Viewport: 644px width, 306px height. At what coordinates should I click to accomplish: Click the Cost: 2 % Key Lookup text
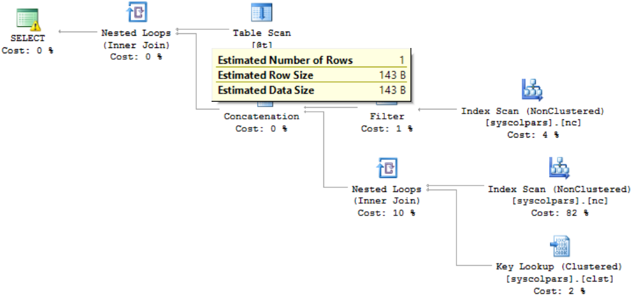(x=559, y=291)
